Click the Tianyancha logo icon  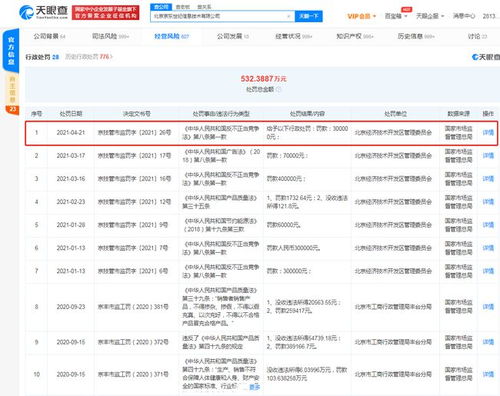click(x=26, y=12)
